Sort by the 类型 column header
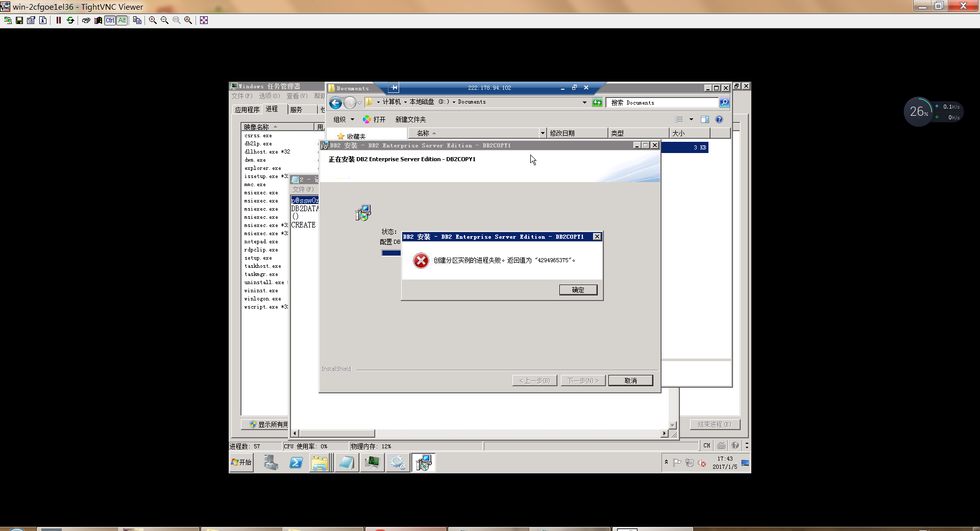The width and height of the screenshot is (980, 531). tap(639, 133)
